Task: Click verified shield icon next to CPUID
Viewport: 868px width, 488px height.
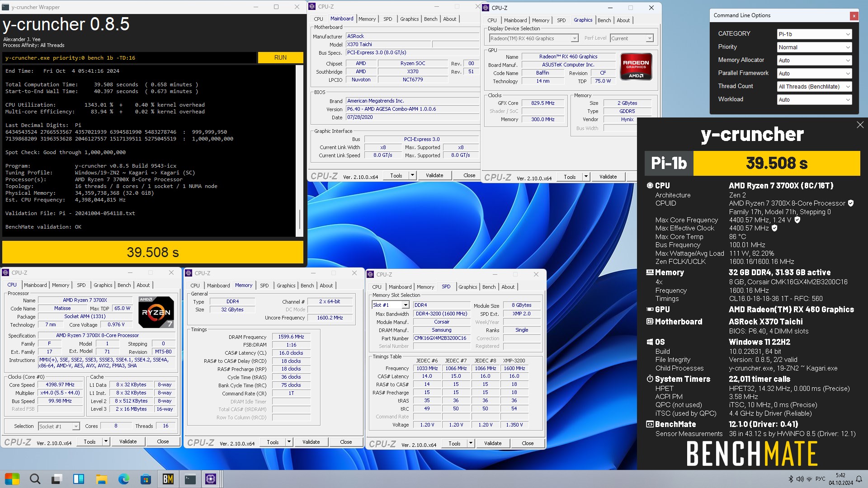Action: tap(851, 203)
